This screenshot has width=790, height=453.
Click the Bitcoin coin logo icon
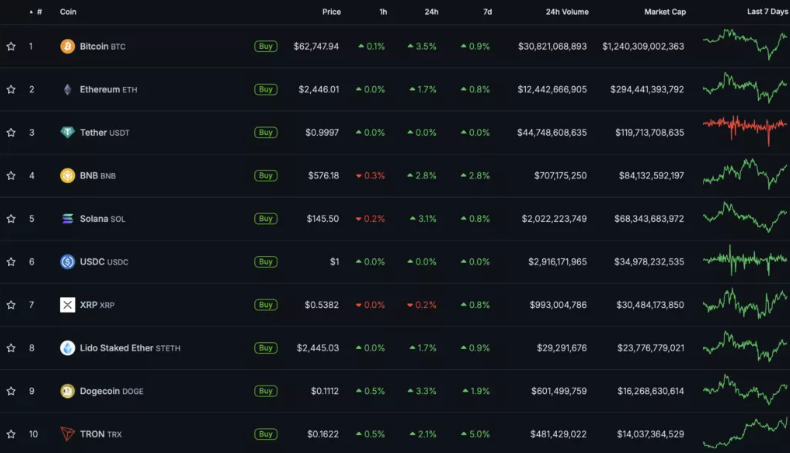tap(68, 46)
